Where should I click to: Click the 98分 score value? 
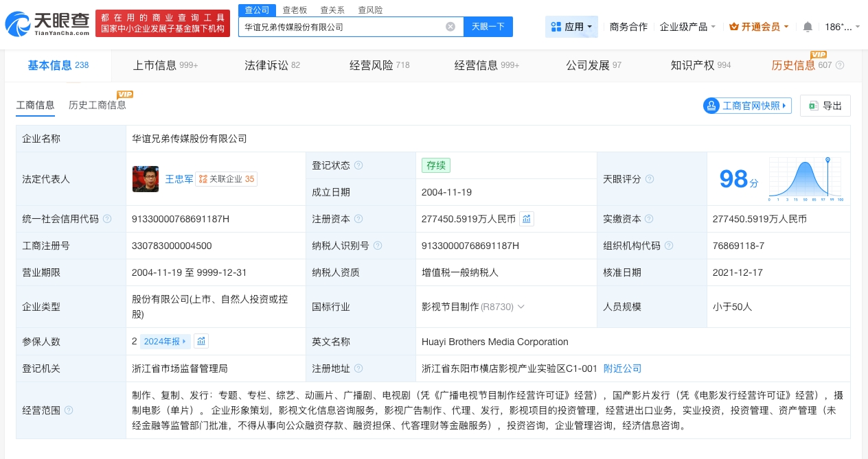(739, 179)
